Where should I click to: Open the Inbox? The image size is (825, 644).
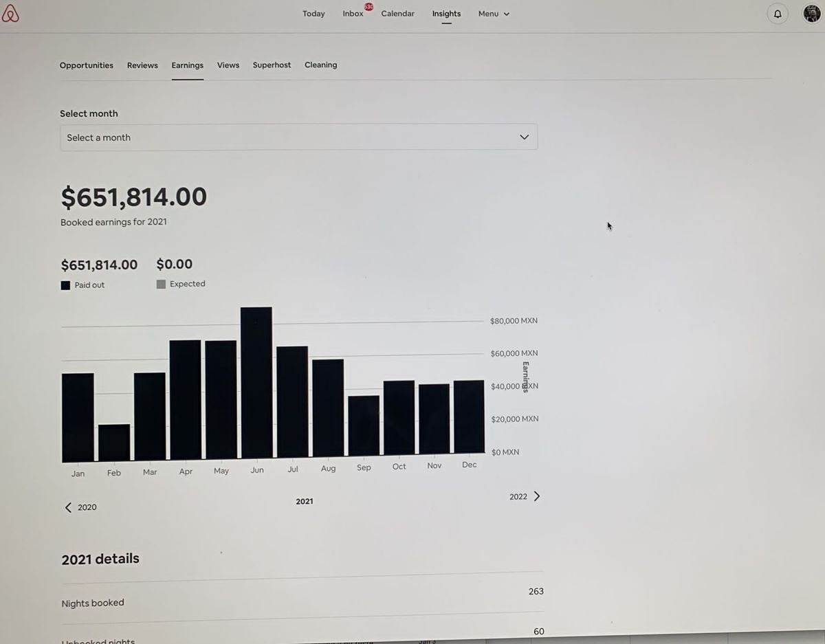(353, 14)
